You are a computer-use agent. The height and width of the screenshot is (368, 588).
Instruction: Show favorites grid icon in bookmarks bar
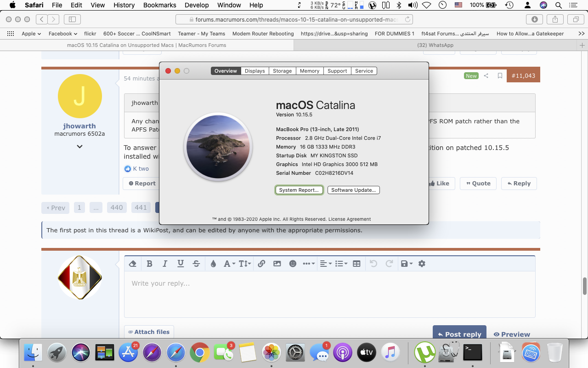tap(11, 34)
